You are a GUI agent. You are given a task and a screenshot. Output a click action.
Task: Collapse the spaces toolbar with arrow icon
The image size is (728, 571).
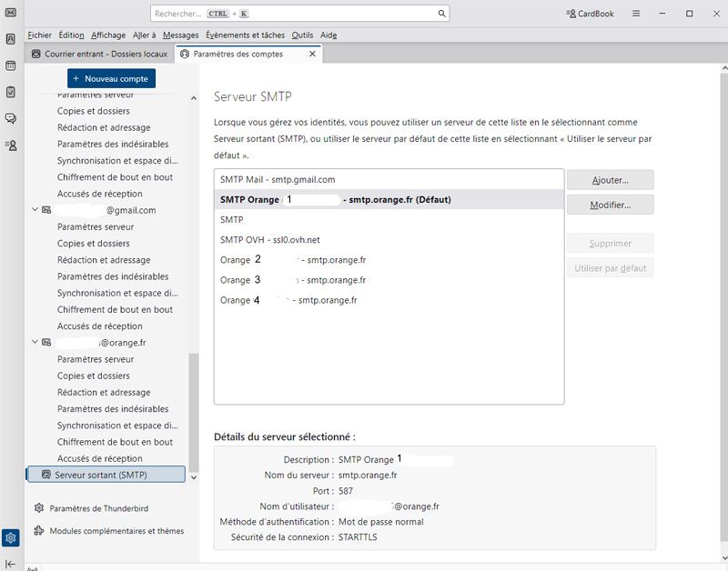click(x=11, y=564)
